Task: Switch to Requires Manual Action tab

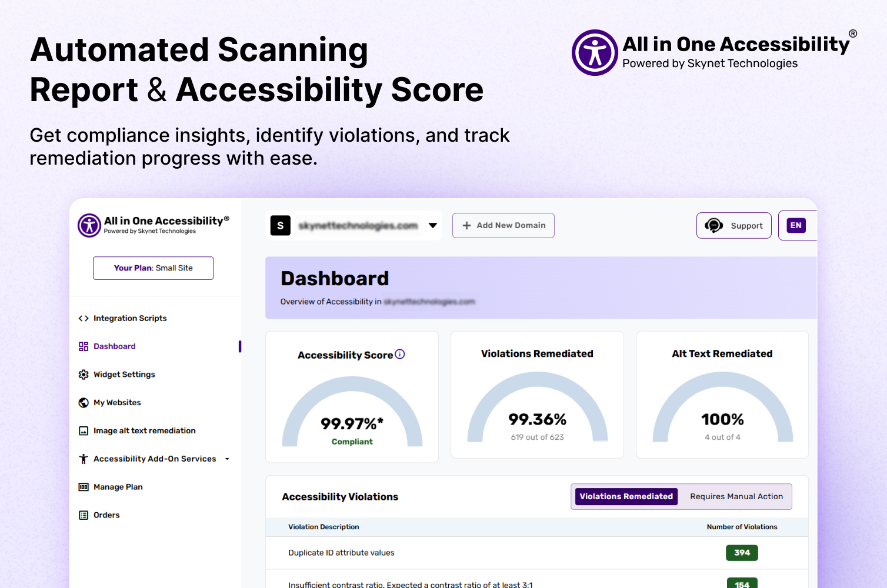Action: pos(736,496)
